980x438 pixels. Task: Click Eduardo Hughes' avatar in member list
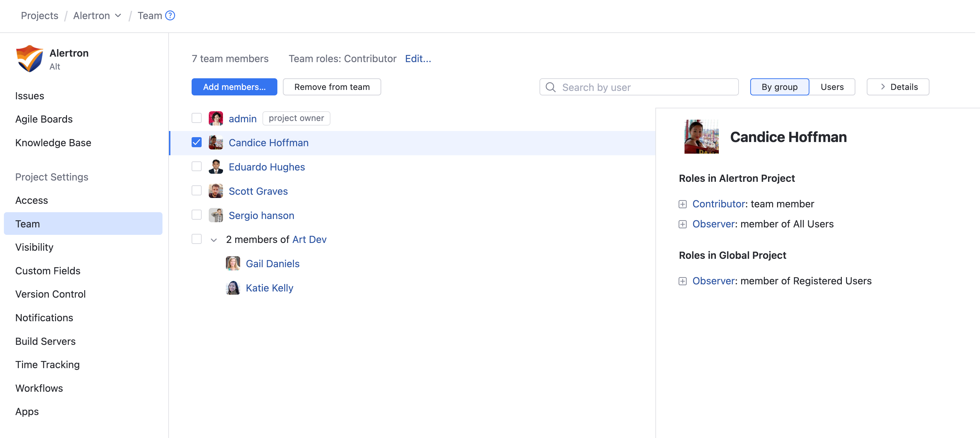click(x=216, y=167)
